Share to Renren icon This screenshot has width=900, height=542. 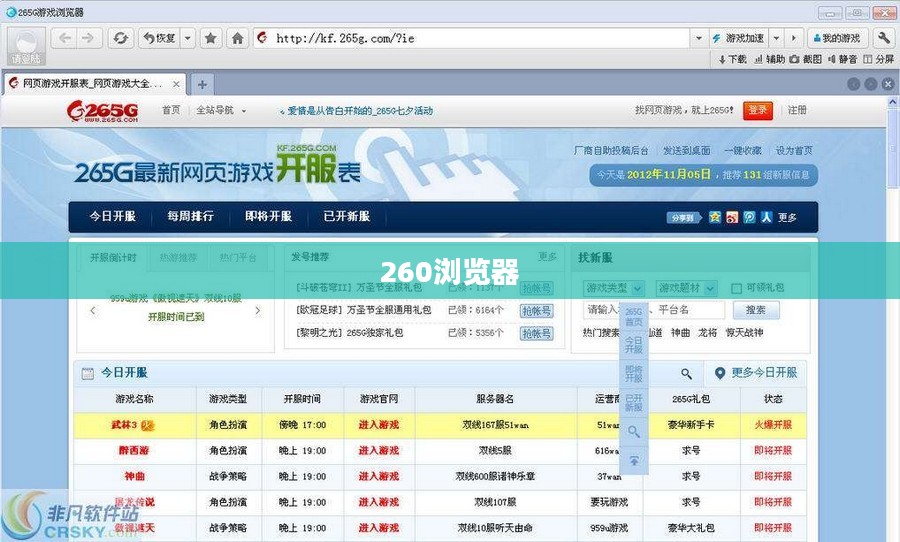766,217
